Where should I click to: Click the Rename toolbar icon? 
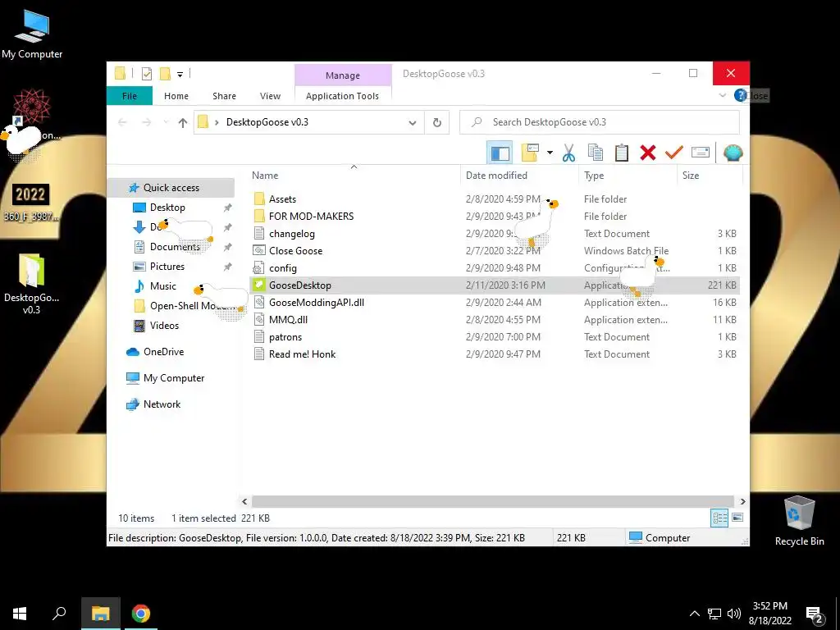click(701, 153)
